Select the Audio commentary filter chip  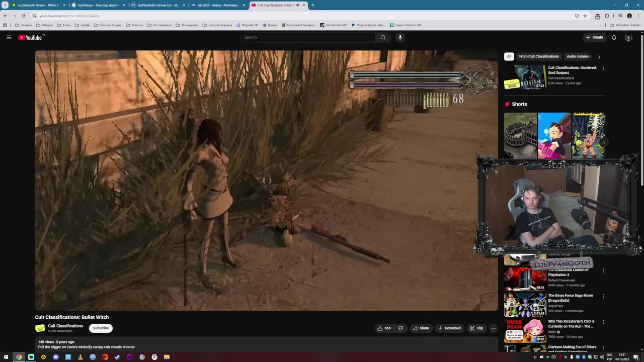[579, 56]
